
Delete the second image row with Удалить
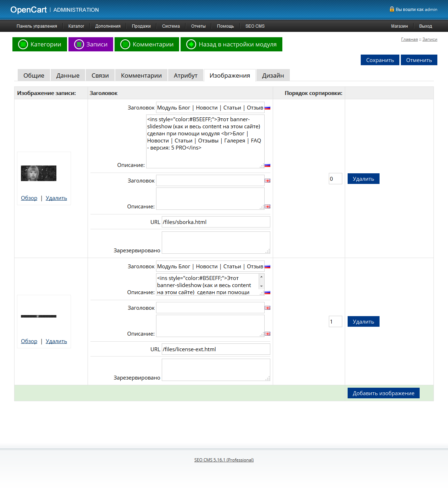click(x=364, y=321)
